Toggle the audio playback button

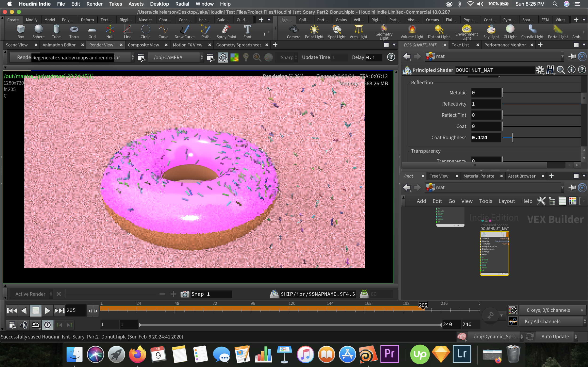click(24, 325)
